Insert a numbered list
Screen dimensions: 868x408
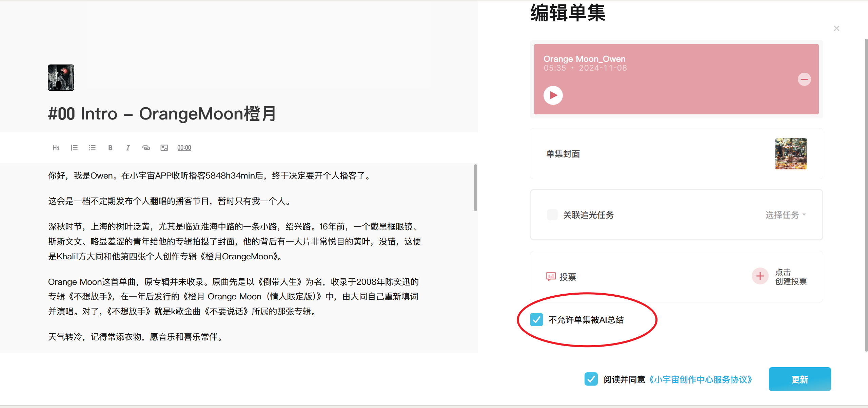[x=74, y=148]
